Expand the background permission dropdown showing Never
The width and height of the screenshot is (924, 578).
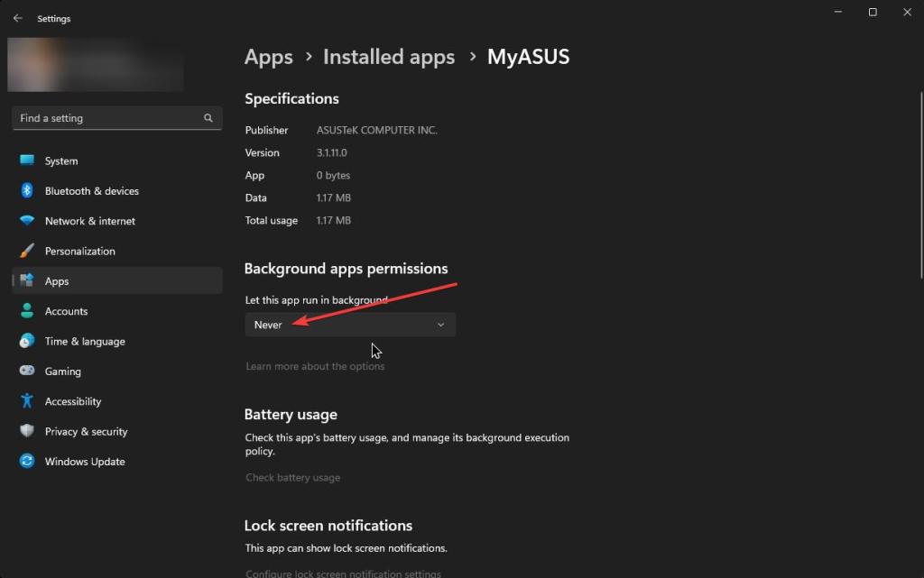[349, 325]
